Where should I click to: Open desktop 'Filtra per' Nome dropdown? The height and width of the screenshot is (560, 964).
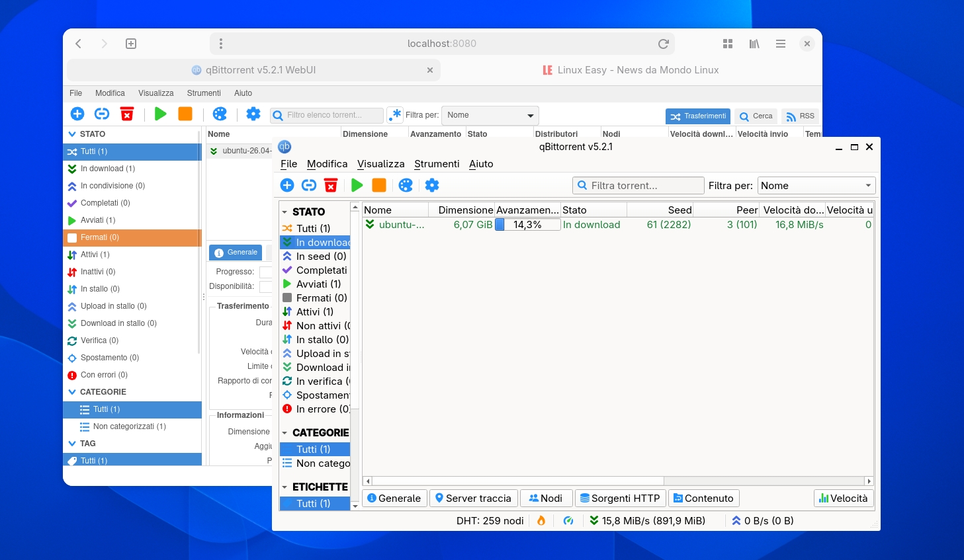pos(816,186)
